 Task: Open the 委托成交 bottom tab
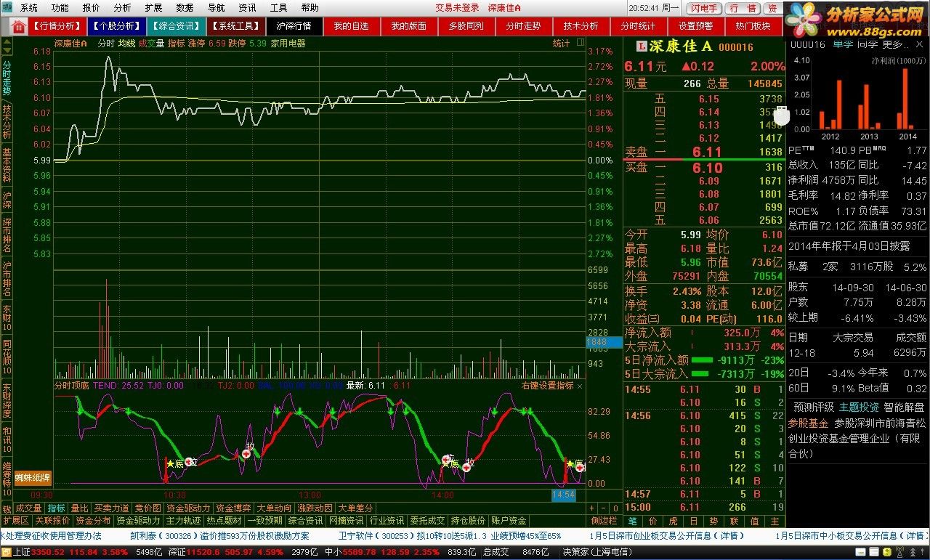[427, 521]
